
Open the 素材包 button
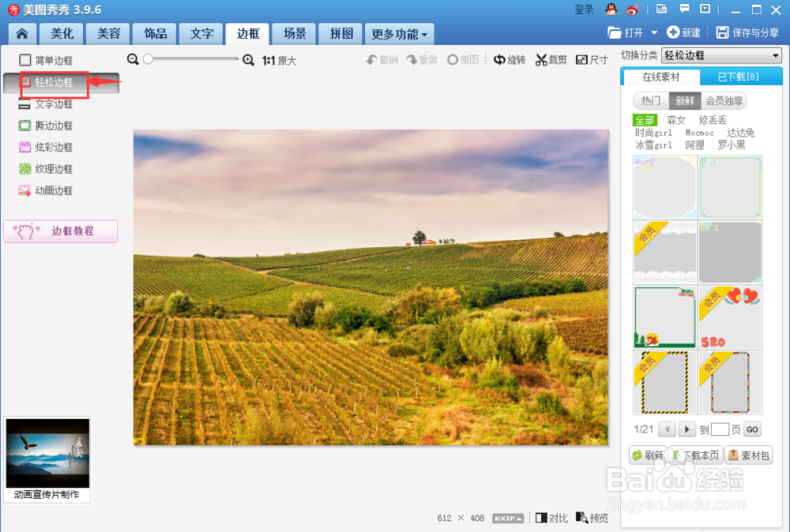749,455
